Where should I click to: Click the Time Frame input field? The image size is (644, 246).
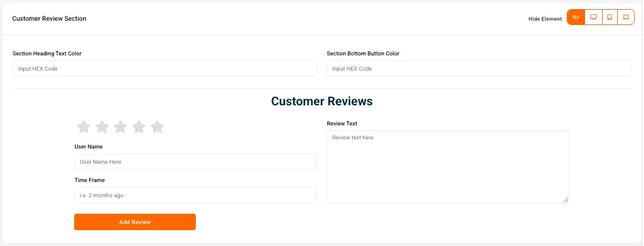point(195,195)
